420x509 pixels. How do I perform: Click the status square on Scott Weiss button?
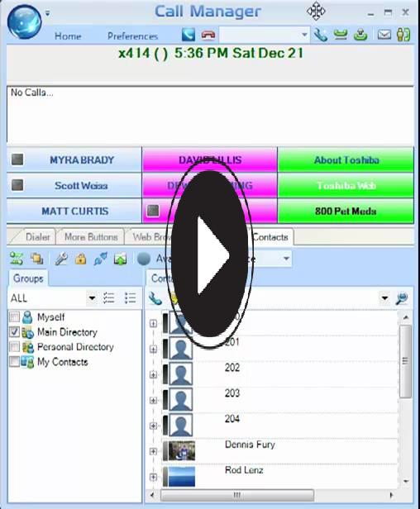pyautogui.click(x=17, y=185)
